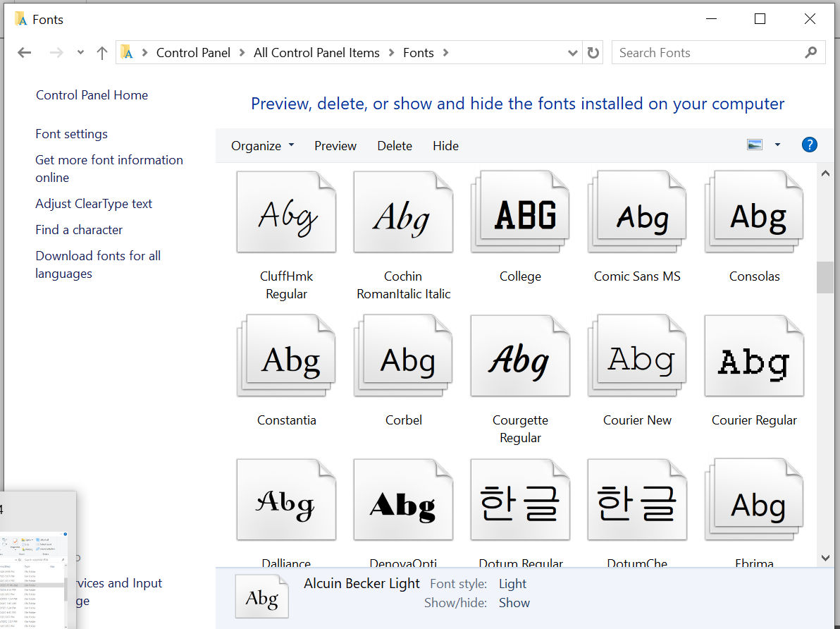Image resolution: width=840 pixels, height=629 pixels.
Task: Open Adjust ClearType text link
Action: (x=94, y=204)
